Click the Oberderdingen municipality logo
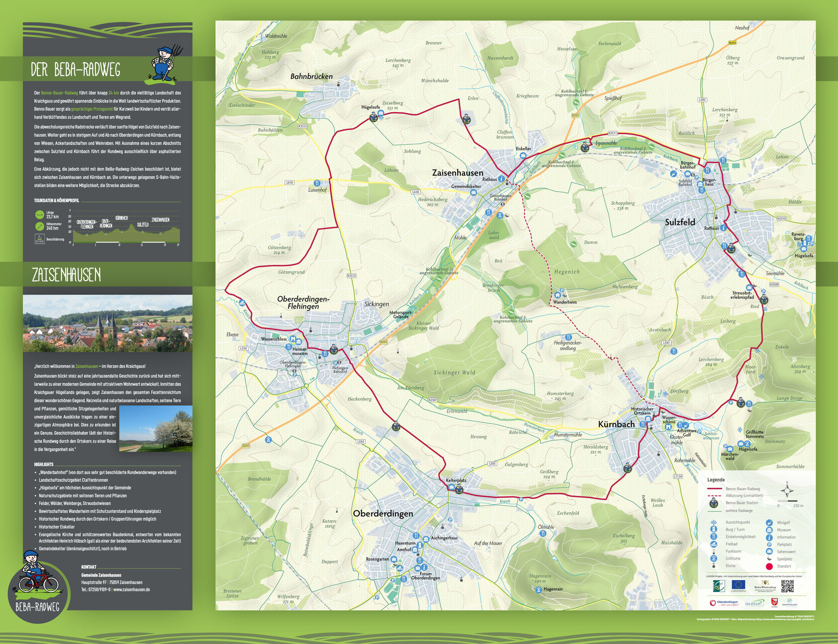The image size is (838, 644). click(x=724, y=603)
